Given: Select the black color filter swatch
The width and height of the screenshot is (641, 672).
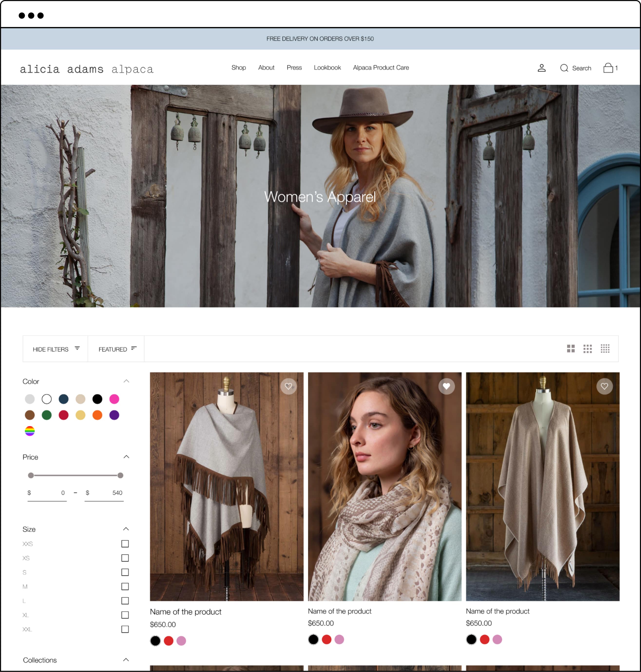Looking at the screenshot, I should 97,399.
